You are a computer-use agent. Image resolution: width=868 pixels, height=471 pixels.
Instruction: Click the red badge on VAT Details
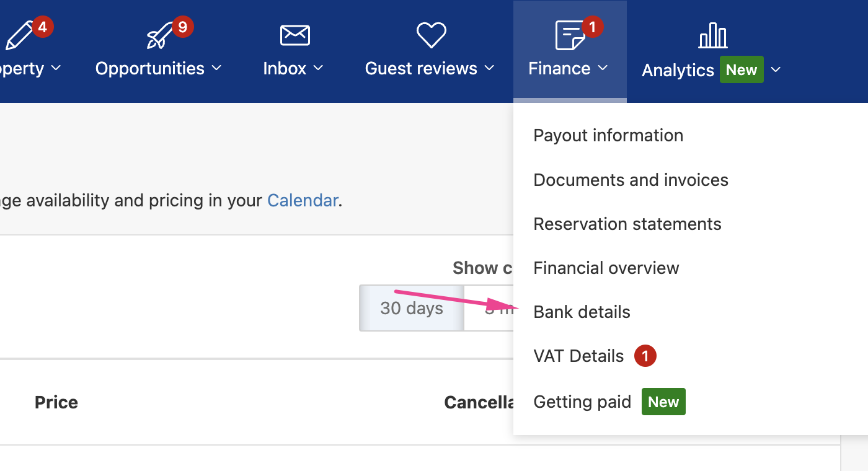pos(645,356)
